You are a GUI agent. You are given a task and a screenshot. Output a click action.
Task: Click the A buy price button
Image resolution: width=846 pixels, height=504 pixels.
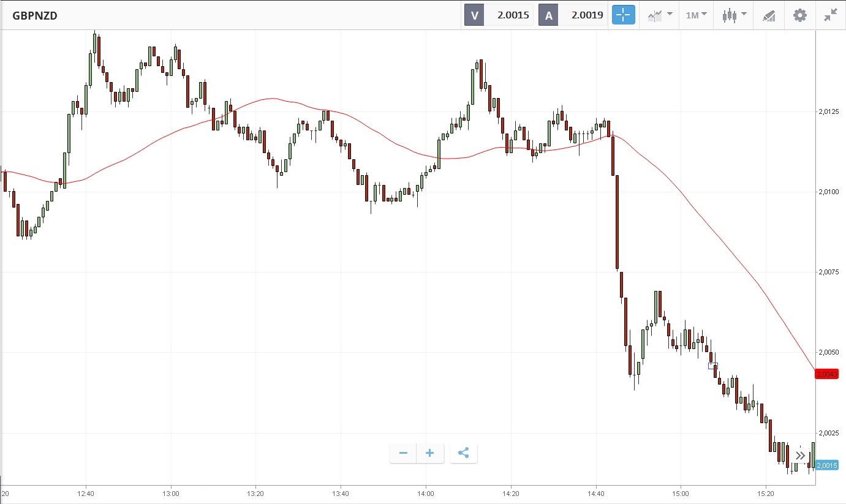coord(548,15)
